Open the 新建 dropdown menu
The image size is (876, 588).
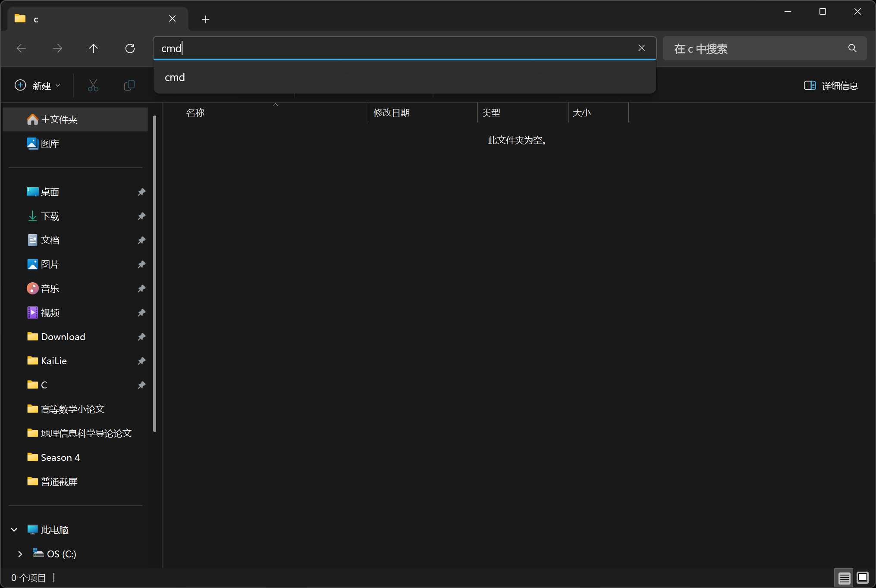click(38, 85)
